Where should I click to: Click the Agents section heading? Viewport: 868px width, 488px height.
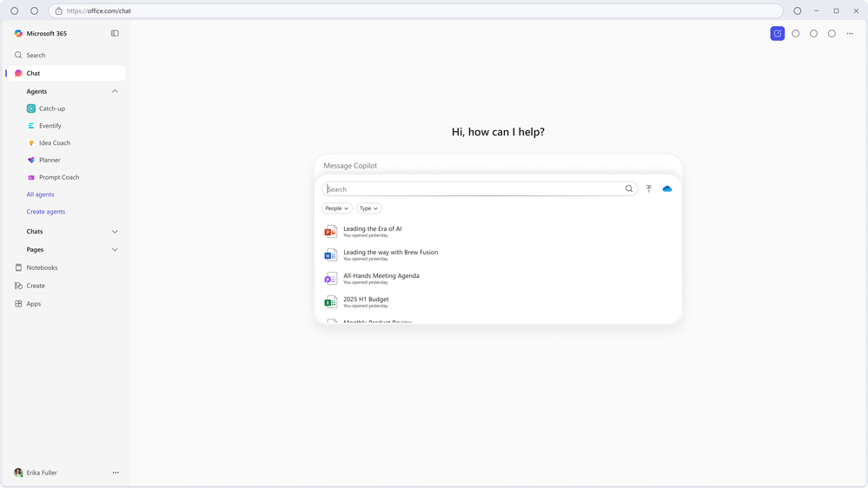coord(36,91)
